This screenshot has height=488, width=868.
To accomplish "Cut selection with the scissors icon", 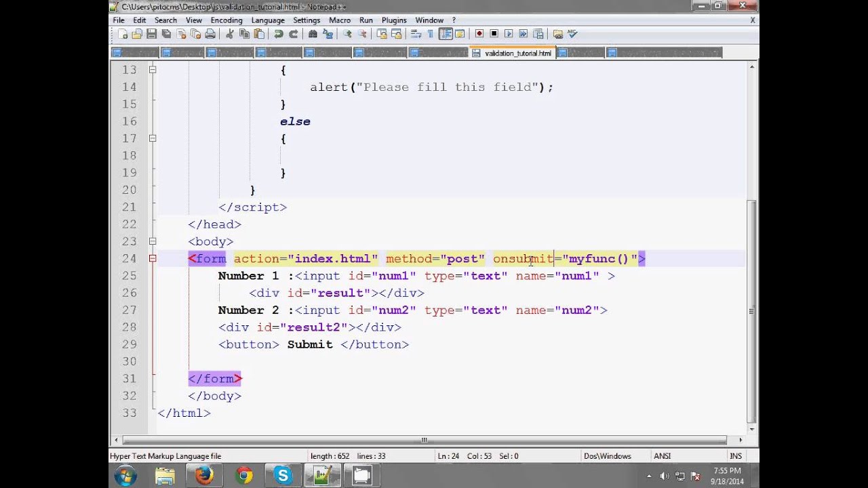I will [229, 34].
